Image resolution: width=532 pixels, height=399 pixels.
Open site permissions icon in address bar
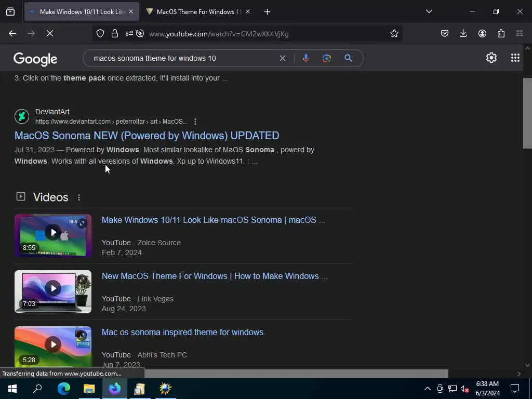[129, 33]
